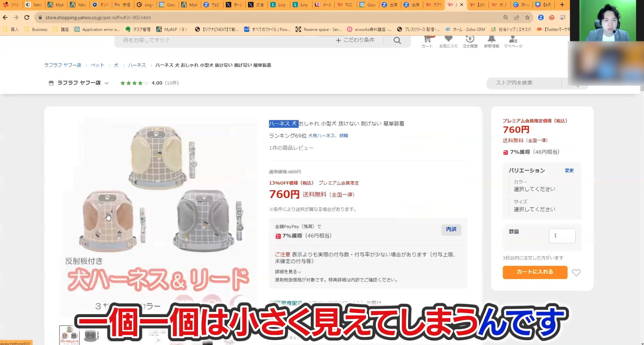The width and height of the screenshot is (644, 345).
Task: Open favorites with the お気に入り heart icon
Action: pos(448,40)
